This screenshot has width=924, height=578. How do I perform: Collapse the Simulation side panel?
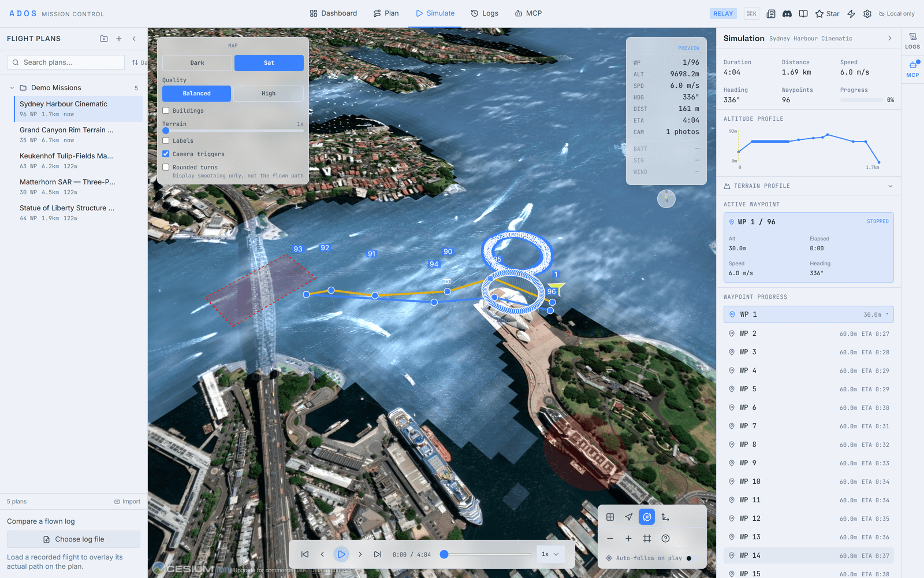point(889,38)
